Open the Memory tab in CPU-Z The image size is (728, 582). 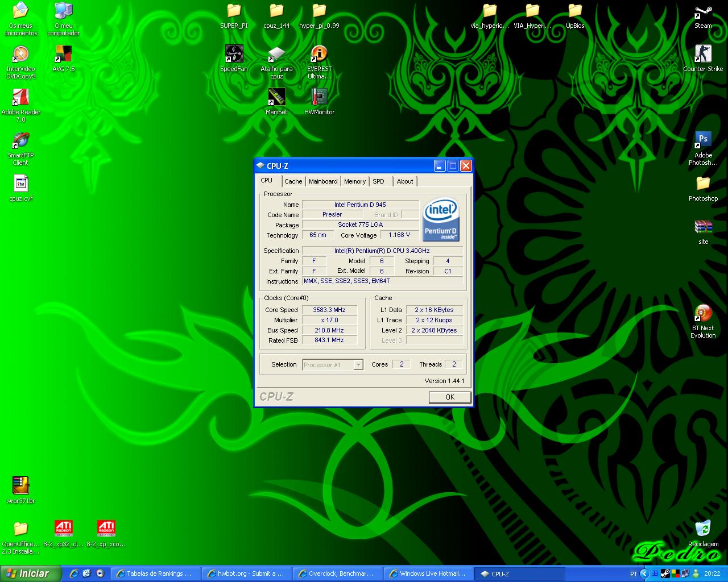[x=355, y=181]
